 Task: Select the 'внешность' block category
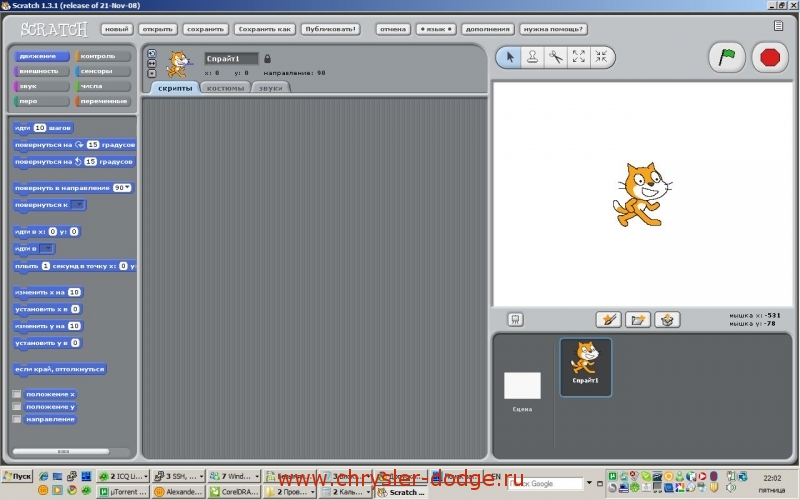[42, 71]
